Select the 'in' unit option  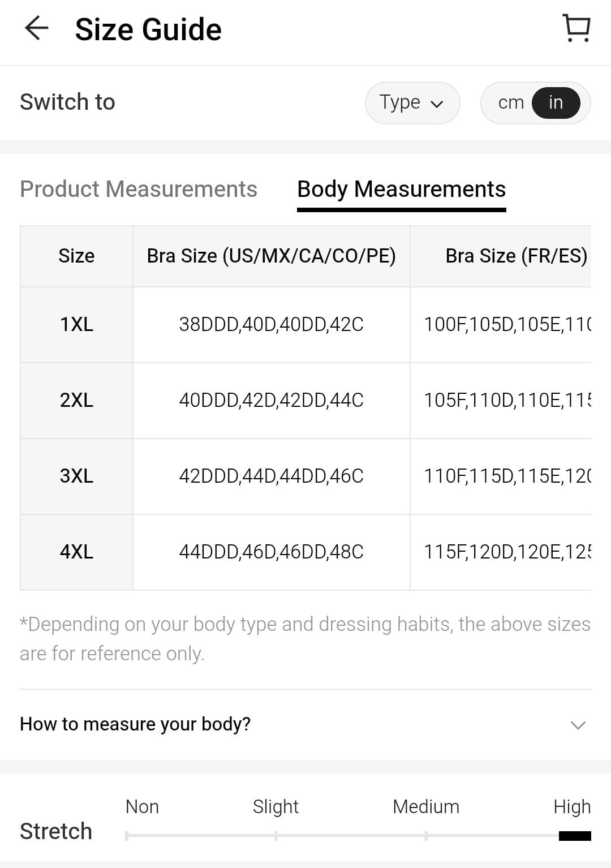click(556, 102)
